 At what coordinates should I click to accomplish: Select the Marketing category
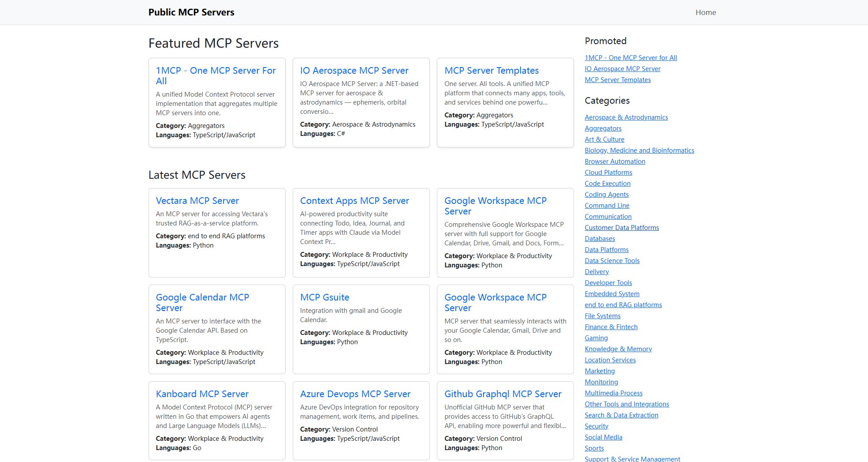tap(600, 371)
